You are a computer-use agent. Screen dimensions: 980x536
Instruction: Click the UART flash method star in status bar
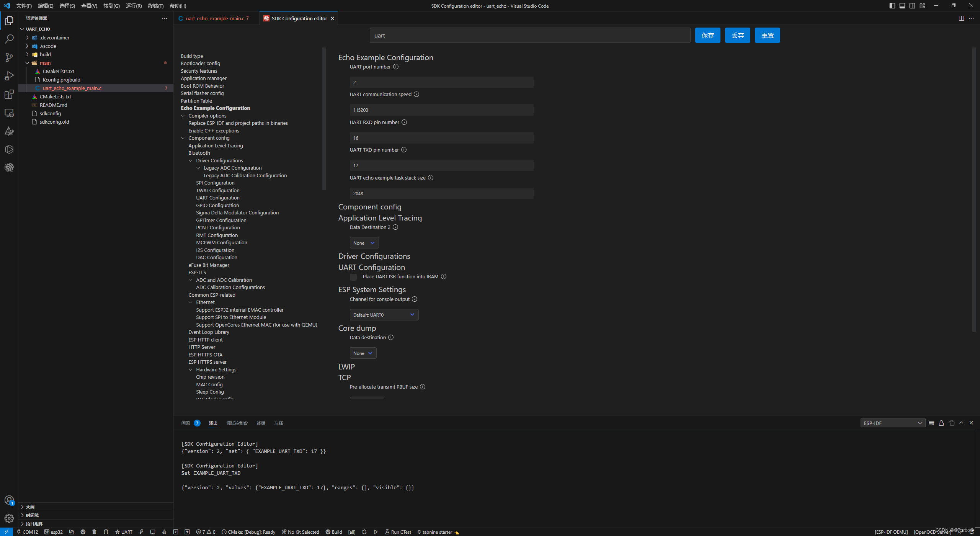tap(124, 532)
